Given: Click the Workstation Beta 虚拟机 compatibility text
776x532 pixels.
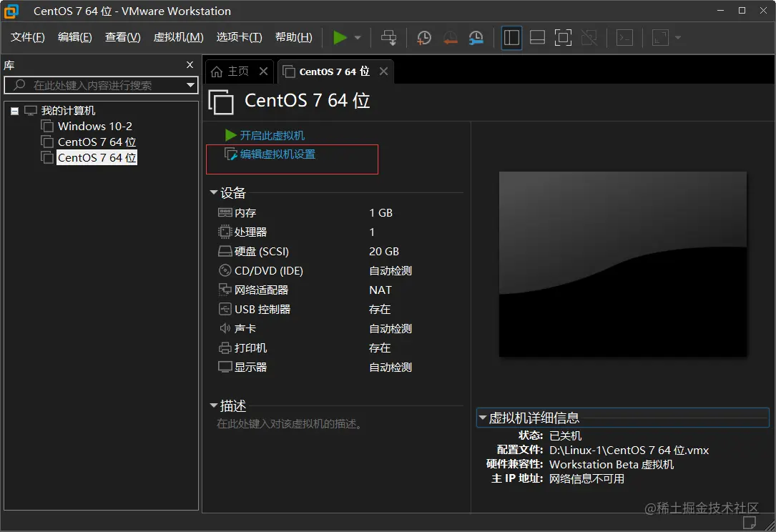Looking at the screenshot, I should 612,465.
